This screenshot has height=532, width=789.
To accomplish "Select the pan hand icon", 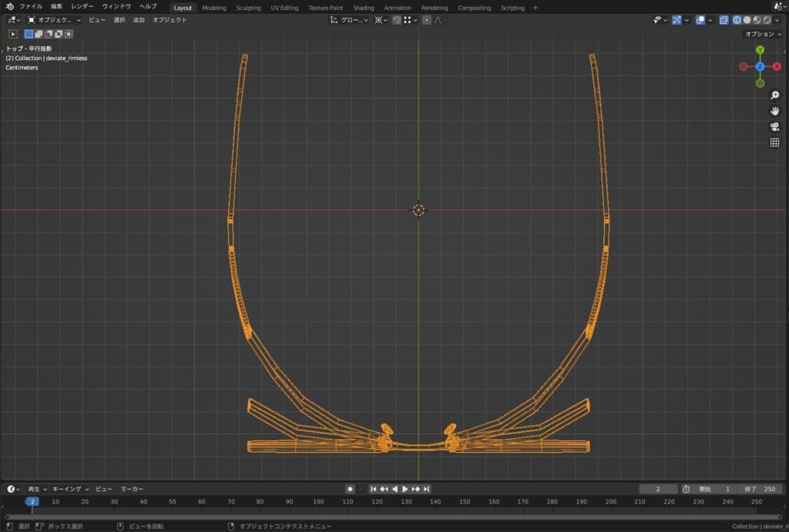I will point(774,111).
